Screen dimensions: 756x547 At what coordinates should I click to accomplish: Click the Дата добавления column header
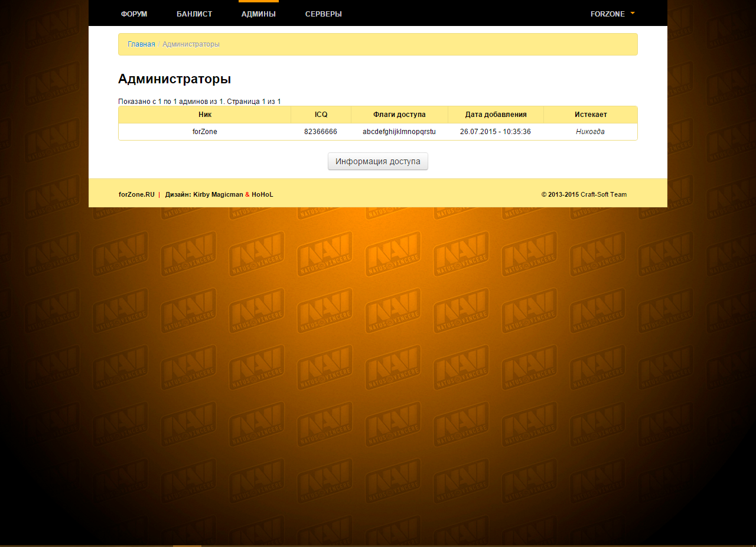(496, 115)
